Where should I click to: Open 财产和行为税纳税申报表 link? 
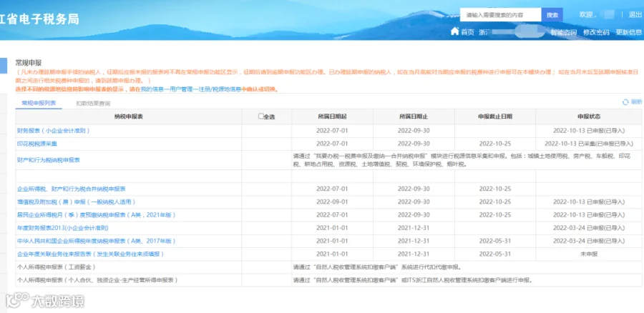click(x=49, y=160)
